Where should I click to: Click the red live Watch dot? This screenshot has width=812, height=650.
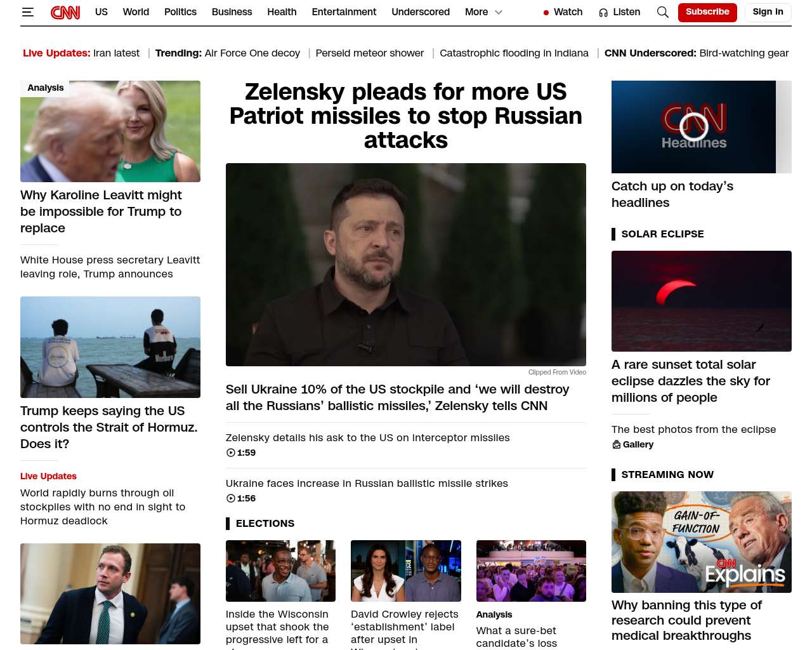coord(546,13)
